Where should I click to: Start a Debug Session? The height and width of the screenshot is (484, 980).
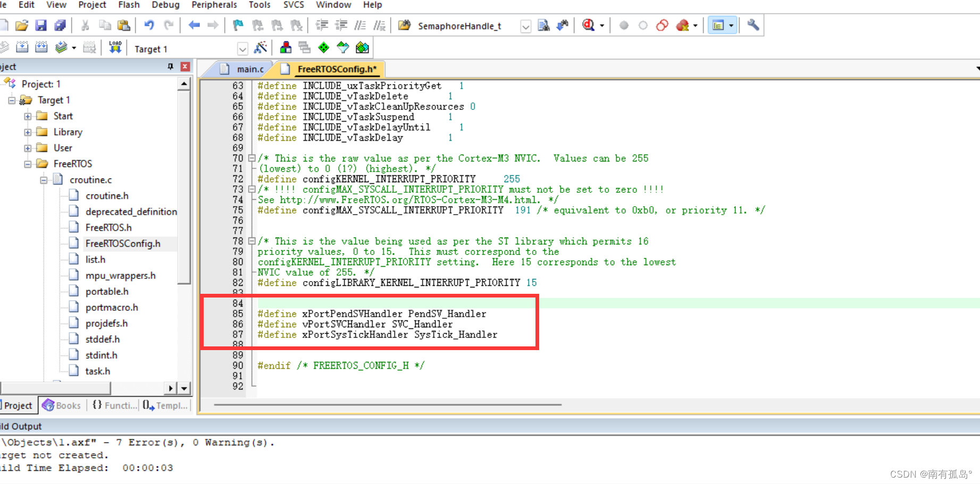point(588,24)
